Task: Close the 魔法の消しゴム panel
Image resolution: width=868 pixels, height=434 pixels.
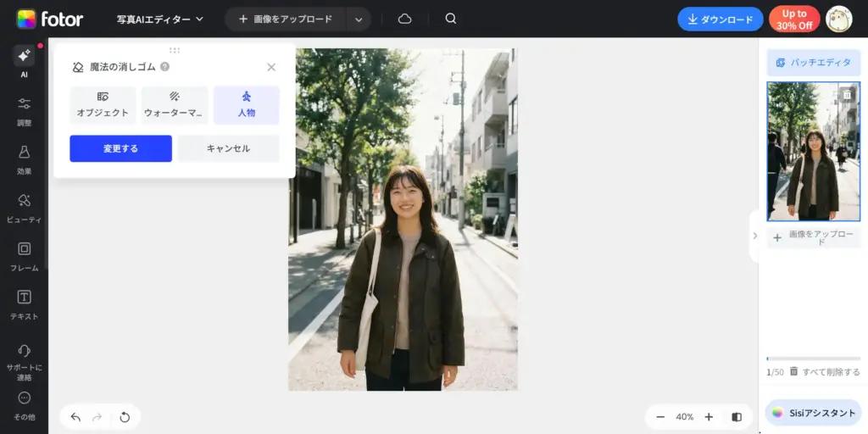Action: tap(271, 67)
